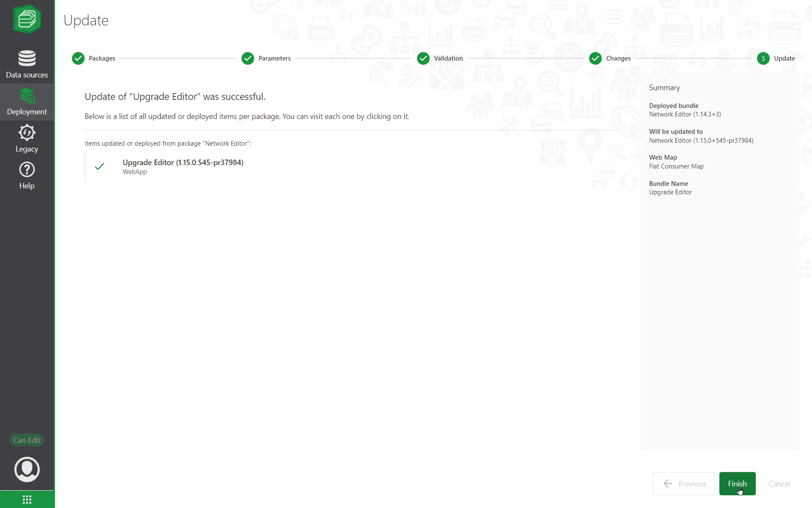Click the user profile avatar

tap(27, 469)
